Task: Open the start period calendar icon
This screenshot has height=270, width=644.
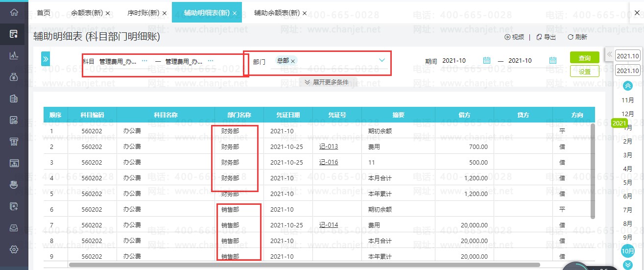Action: pyautogui.click(x=487, y=61)
